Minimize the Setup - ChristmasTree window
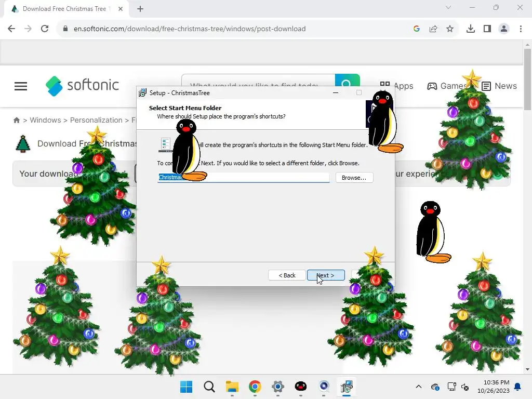Image resolution: width=532 pixels, height=399 pixels. pyautogui.click(x=336, y=92)
